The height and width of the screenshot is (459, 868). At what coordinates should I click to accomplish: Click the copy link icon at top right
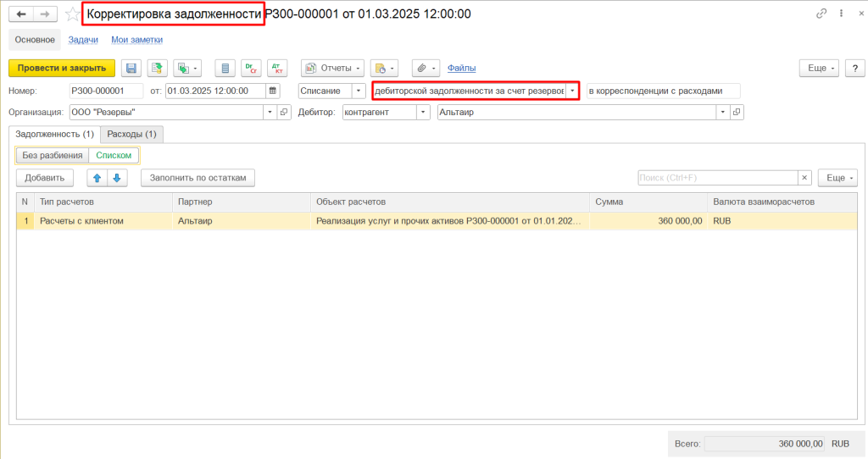tap(821, 14)
